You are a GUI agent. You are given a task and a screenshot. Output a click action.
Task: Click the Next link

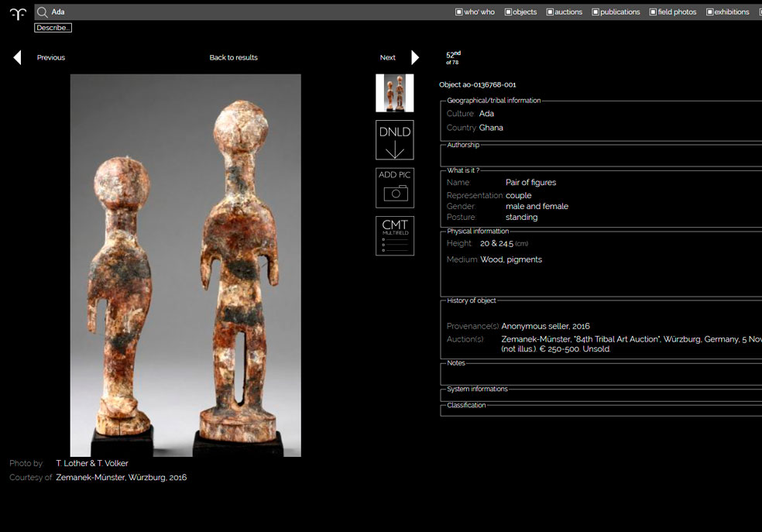[x=388, y=57]
